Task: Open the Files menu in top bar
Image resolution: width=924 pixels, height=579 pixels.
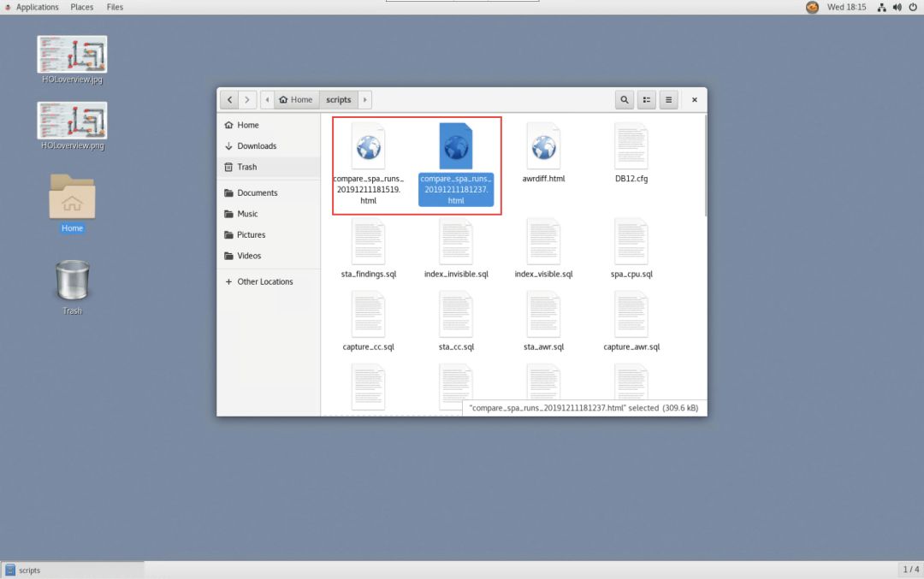Action: click(x=115, y=7)
